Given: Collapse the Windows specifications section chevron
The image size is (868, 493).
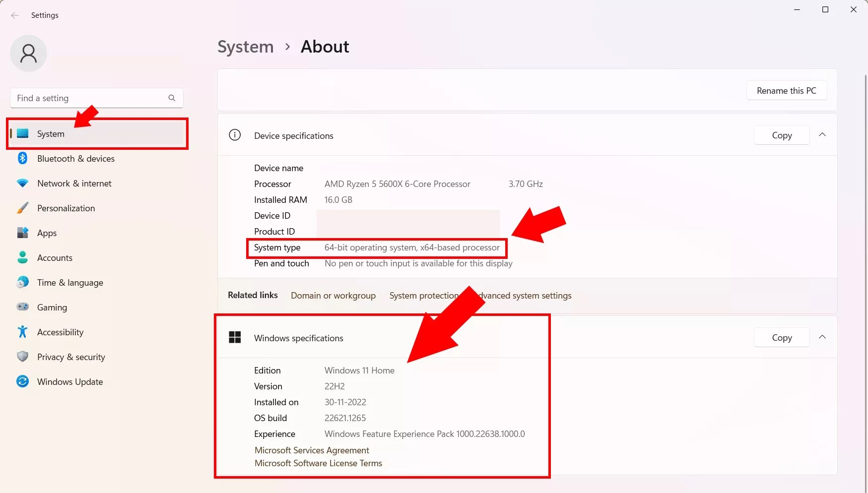Looking at the screenshot, I should click(x=822, y=337).
